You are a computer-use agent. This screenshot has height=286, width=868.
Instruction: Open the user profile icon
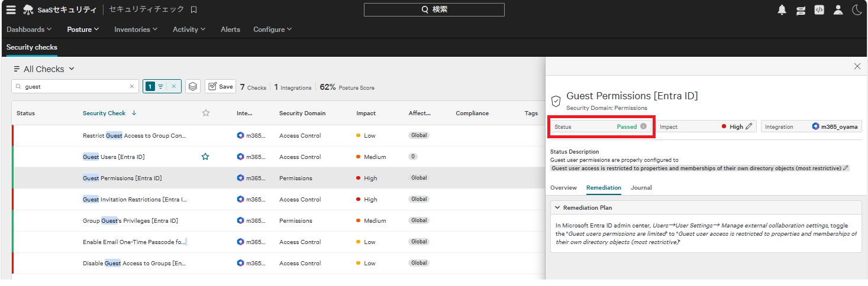(838, 9)
